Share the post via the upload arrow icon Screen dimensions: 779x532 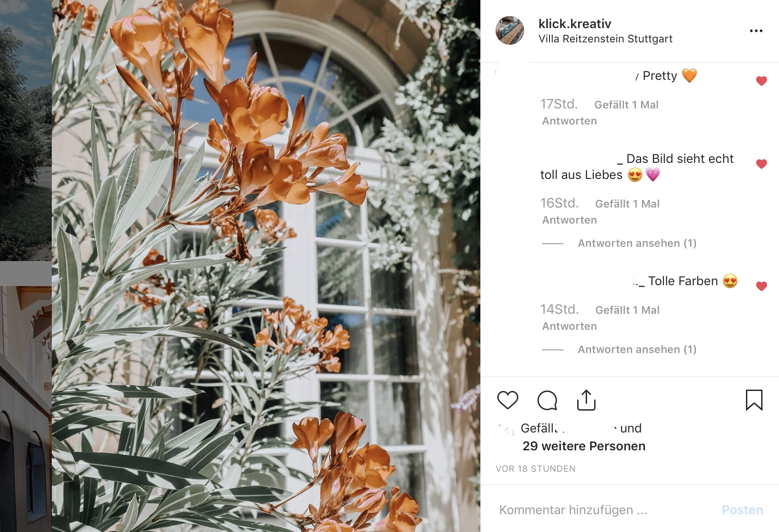[x=586, y=400]
